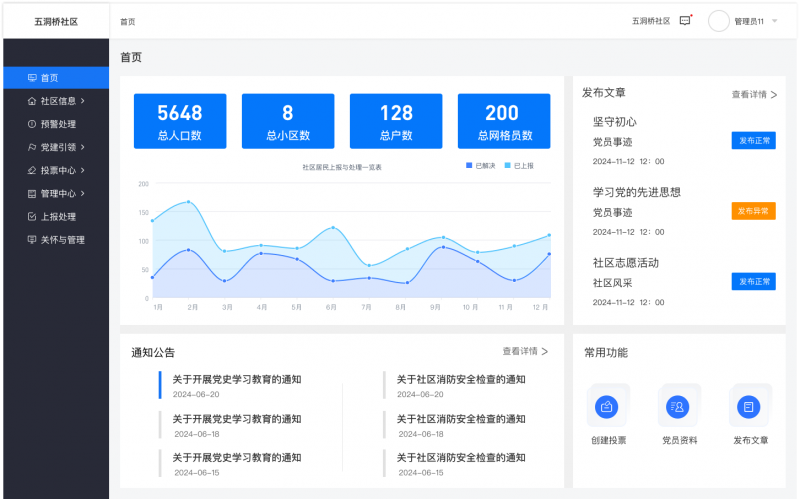This screenshot has height=499, width=800.
Task: Click the 总人口数 5648 statistic card
Action: click(x=180, y=122)
